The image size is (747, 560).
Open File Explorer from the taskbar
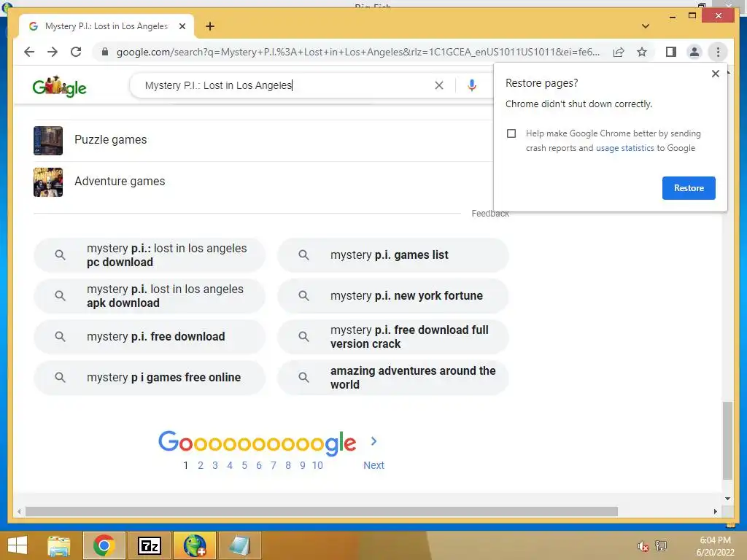click(59, 545)
